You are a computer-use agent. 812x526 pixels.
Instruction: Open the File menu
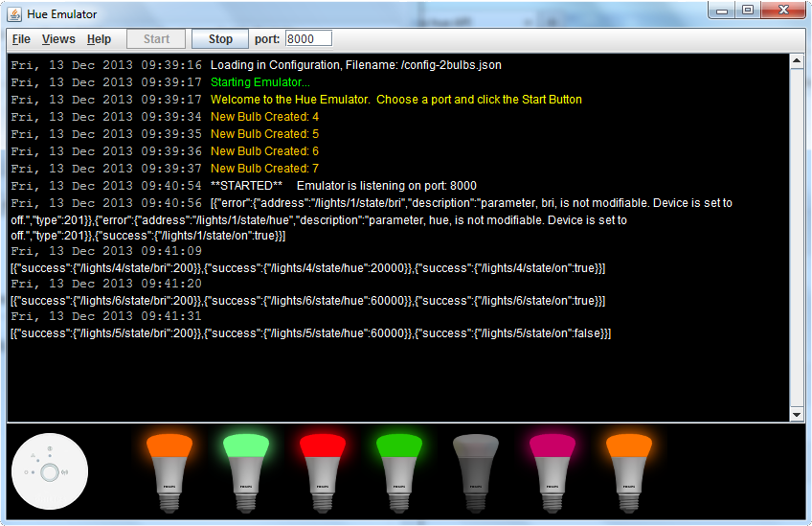[x=21, y=39]
